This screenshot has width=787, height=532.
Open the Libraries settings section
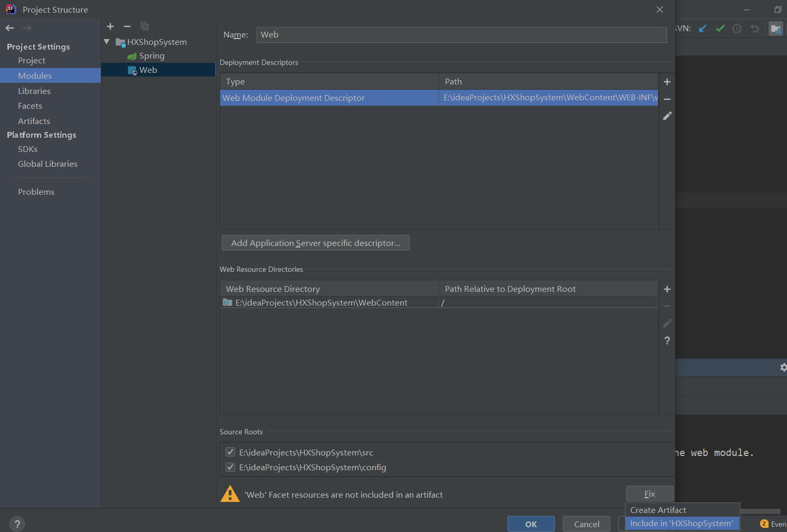tap(34, 91)
